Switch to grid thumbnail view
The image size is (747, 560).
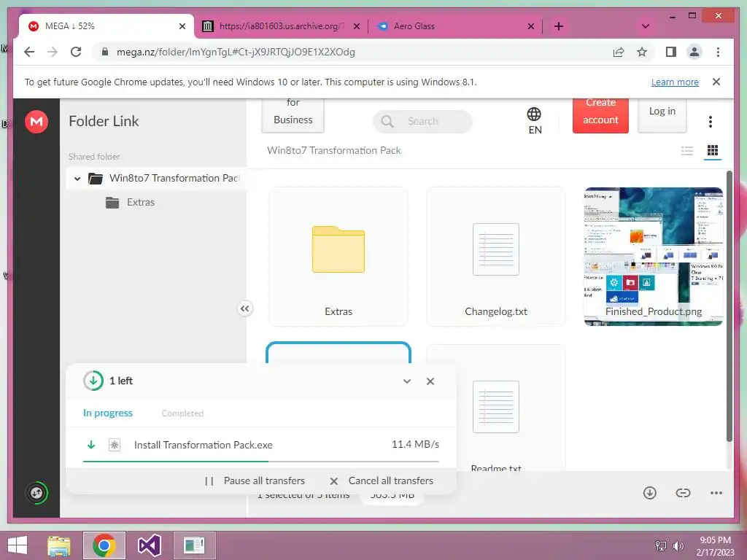712,151
